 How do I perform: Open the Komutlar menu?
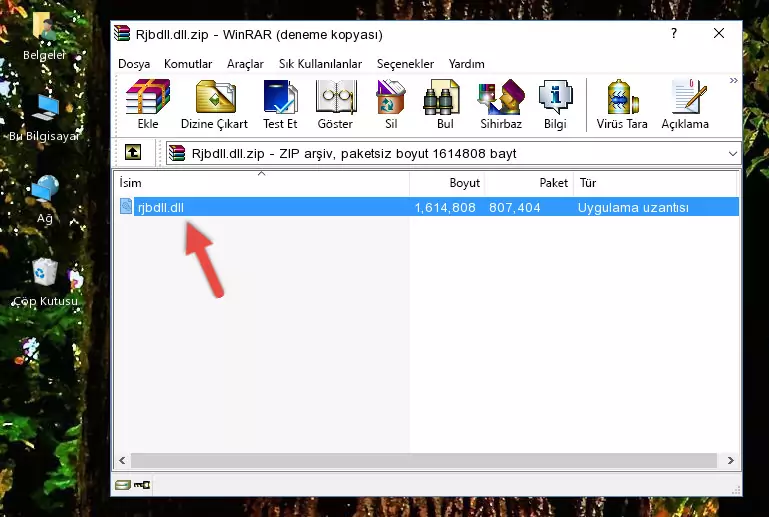tap(188, 64)
